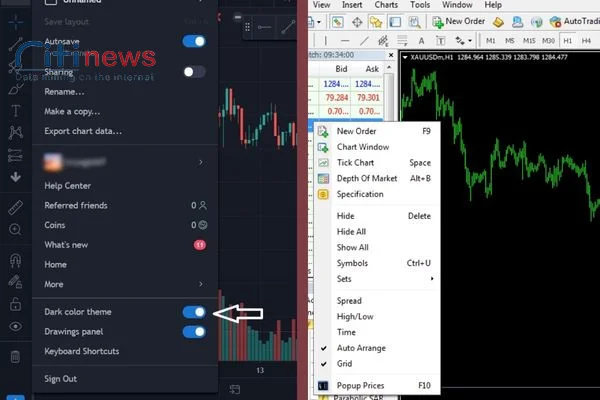The width and height of the screenshot is (600, 400).
Task: Choose Popup Prices from context menu
Action: coord(377,385)
